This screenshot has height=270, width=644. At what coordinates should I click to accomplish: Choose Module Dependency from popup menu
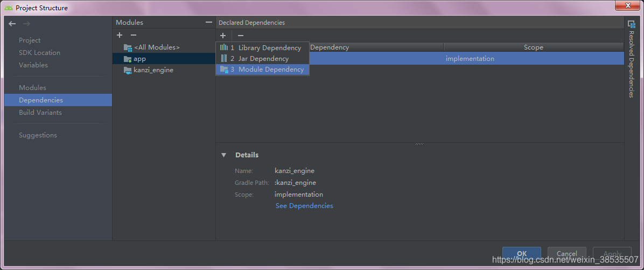262,70
